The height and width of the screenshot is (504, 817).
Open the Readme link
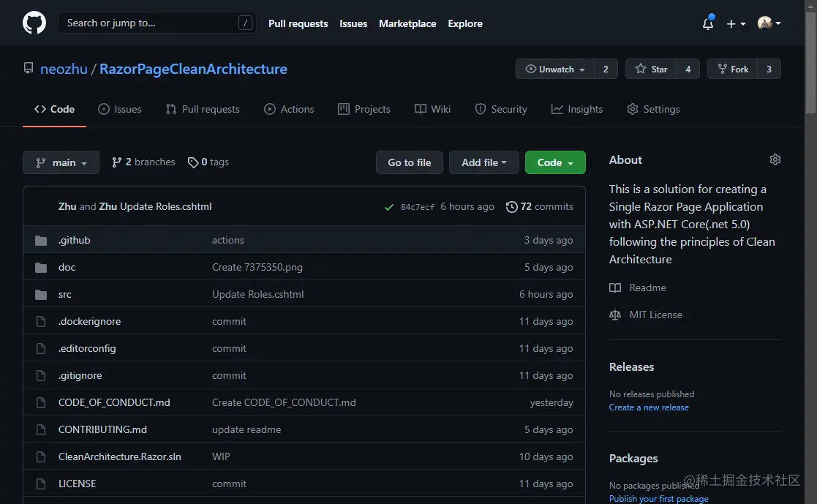[x=647, y=287]
